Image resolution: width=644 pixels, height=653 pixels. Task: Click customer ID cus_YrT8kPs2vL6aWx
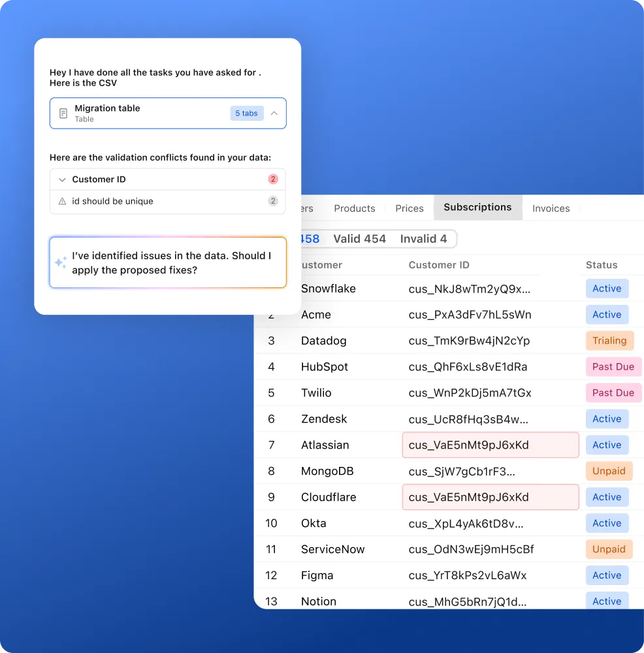468,575
